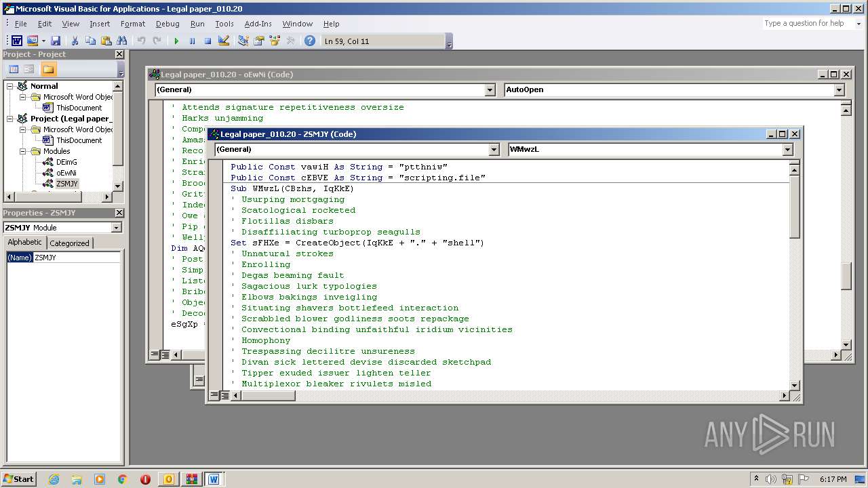Click the Reset stop icon
Image resolution: width=868 pixels, height=488 pixels.
[208, 41]
